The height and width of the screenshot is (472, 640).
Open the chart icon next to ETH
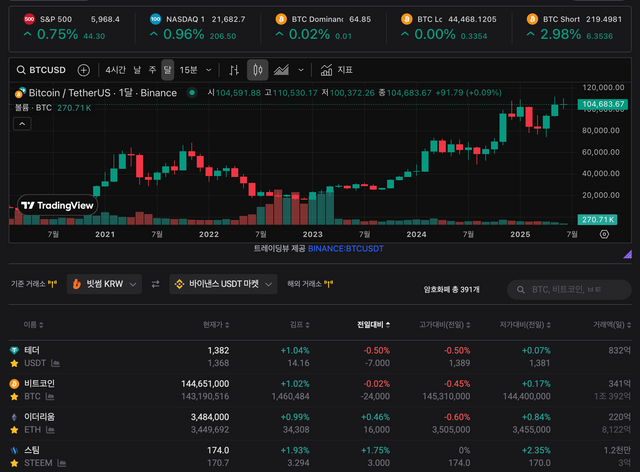pos(50,430)
